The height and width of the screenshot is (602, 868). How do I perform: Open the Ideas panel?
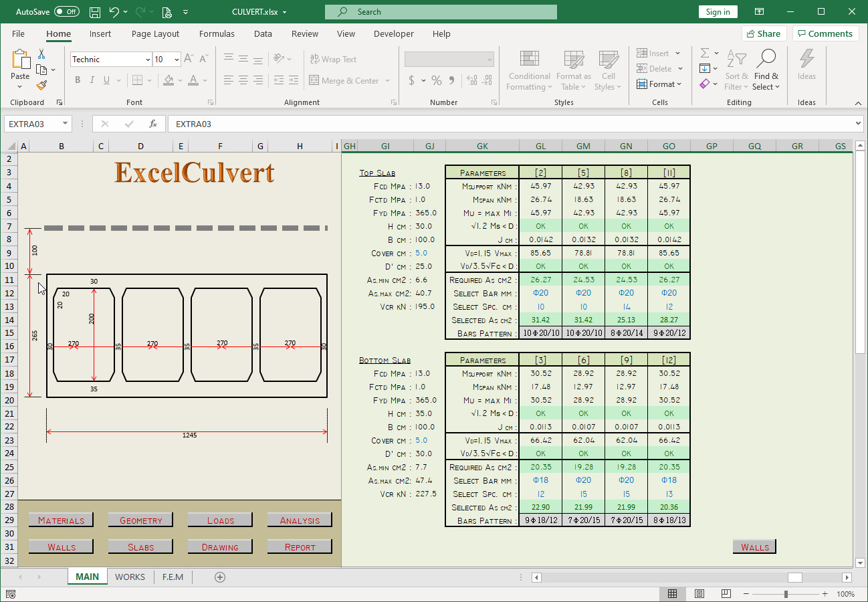806,70
